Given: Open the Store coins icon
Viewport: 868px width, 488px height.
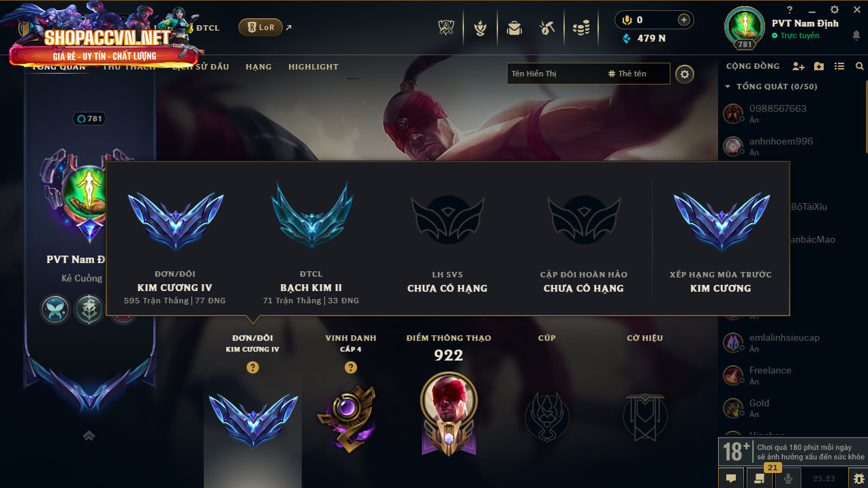Looking at the screenshot, I should click(580, 28).
